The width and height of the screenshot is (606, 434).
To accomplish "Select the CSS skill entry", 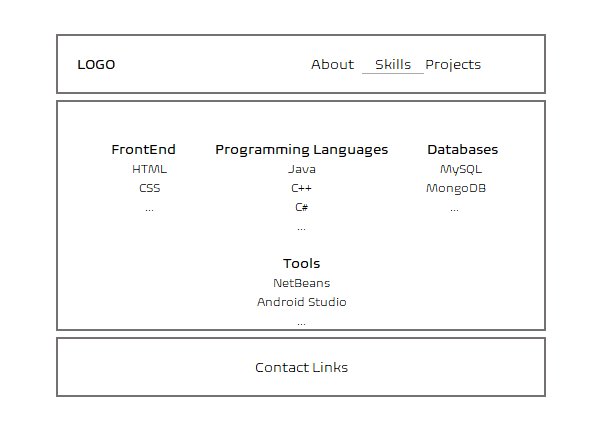I will coord(150,188).
